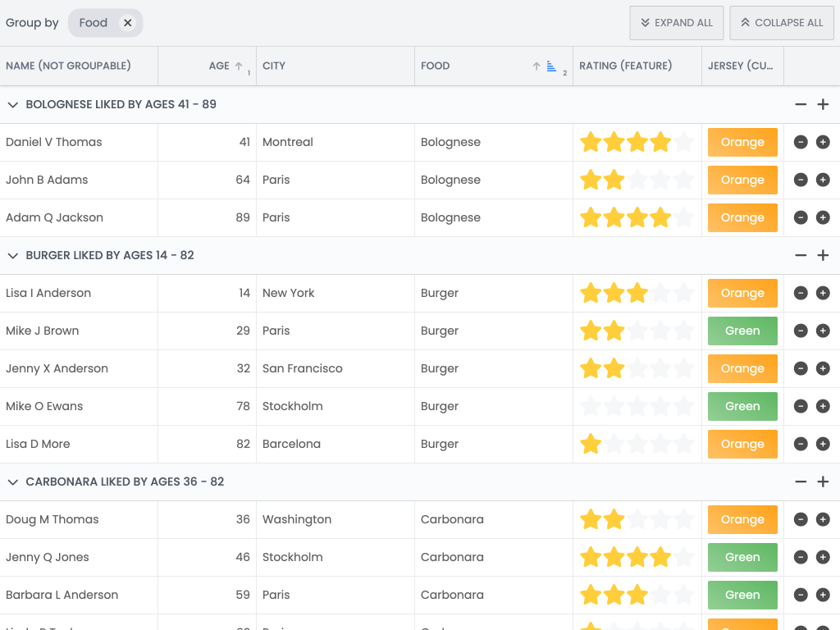Click minus circle in Barbara L Anderson row
The image size is (840, 630).
coord(801,596)
